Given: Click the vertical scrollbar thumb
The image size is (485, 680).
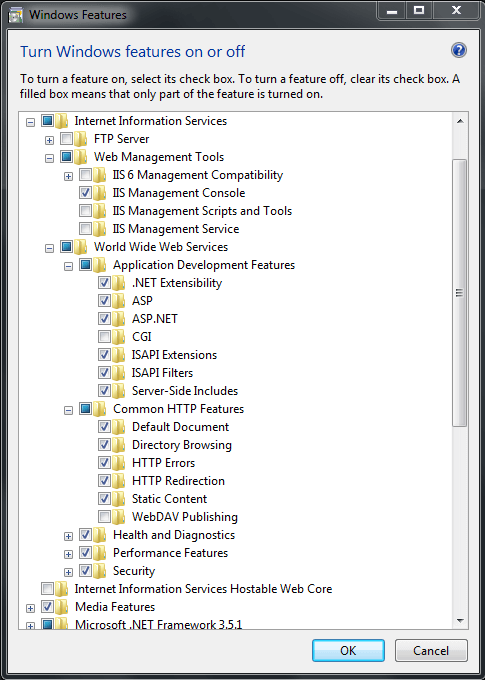Looking at the screenshot, I should (459, 293).
